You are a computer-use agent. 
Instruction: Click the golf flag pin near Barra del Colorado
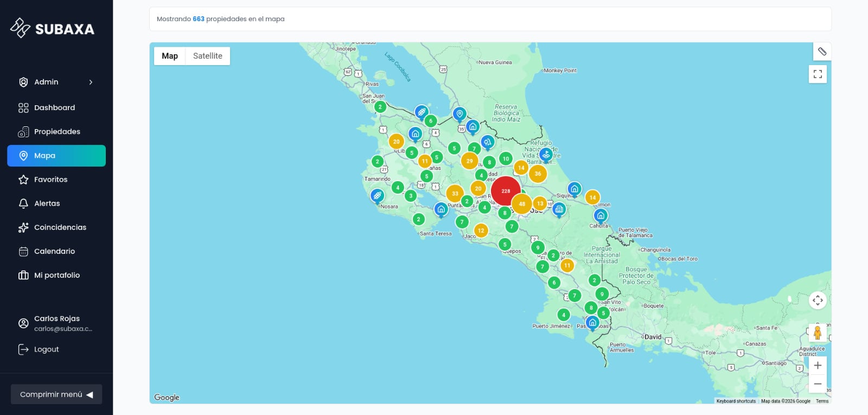point(546,155)
